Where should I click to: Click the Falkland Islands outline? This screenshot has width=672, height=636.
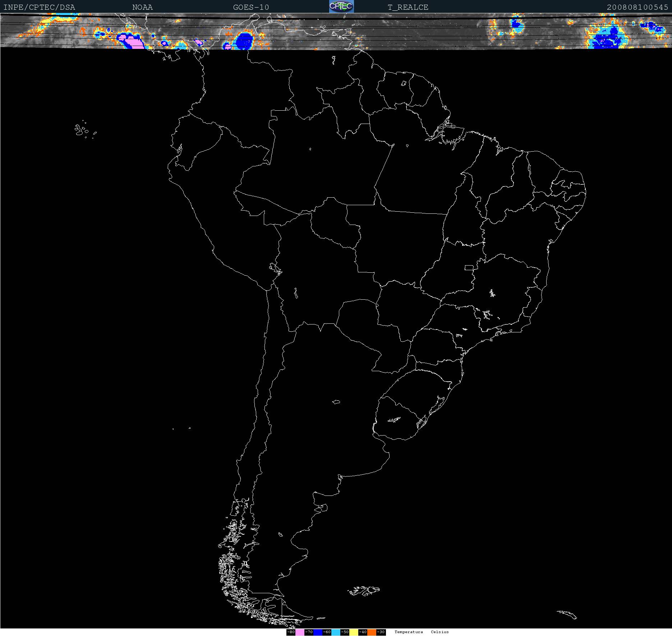[x=364, y=590]
